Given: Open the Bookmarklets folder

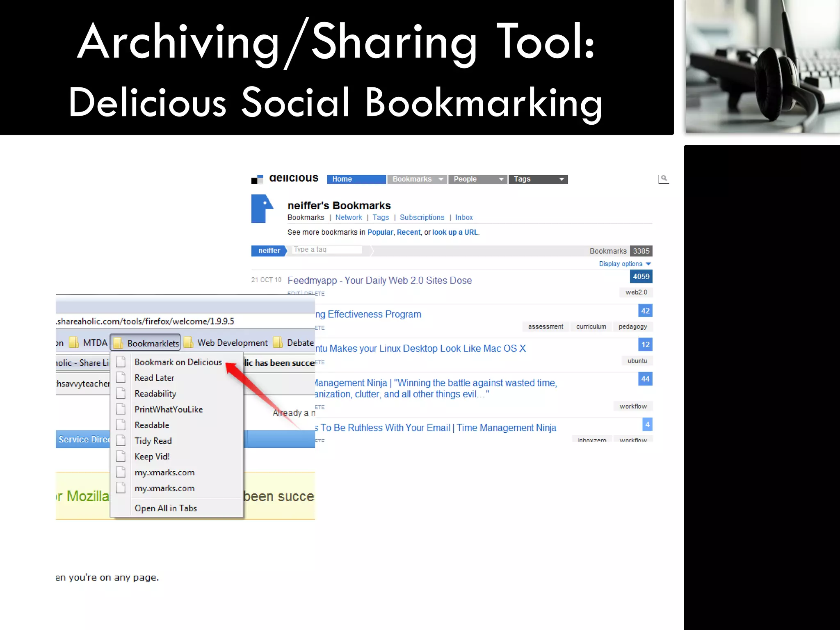Looking at the screenshot, I should [x=146, y=343].
